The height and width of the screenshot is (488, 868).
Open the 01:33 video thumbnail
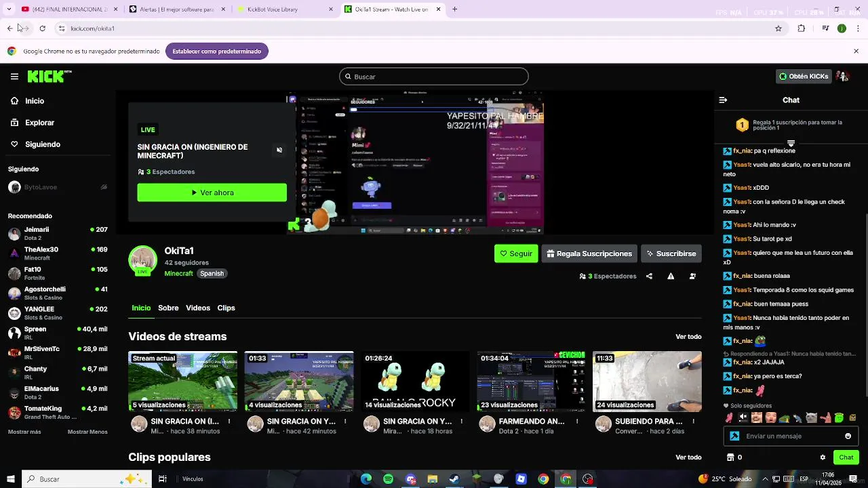[299, 381]
